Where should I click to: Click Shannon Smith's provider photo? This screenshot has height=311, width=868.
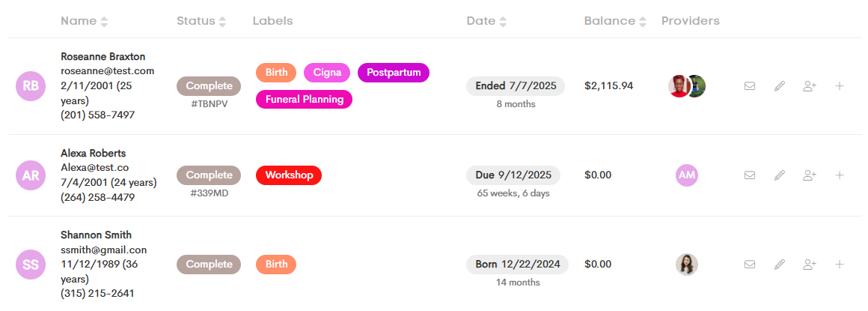click(x=687, y=265)
